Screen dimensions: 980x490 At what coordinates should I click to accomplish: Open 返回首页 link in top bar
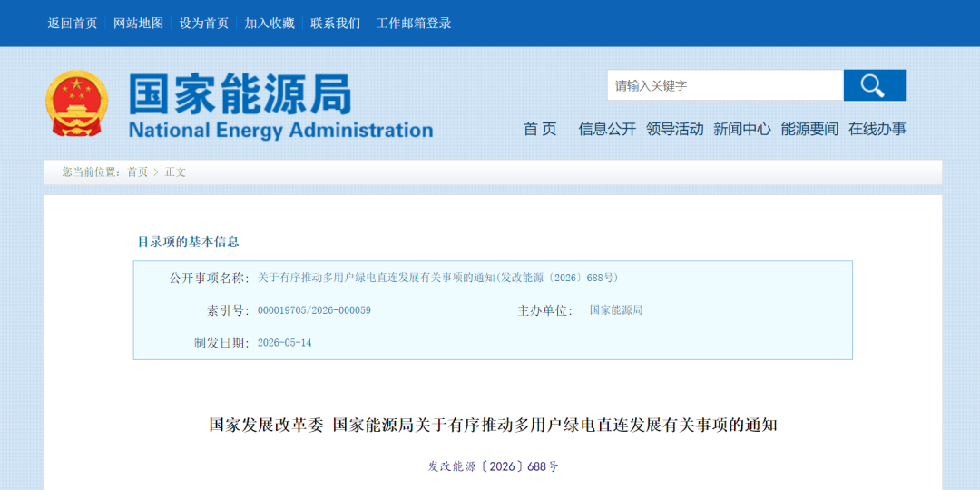point(73,23)
